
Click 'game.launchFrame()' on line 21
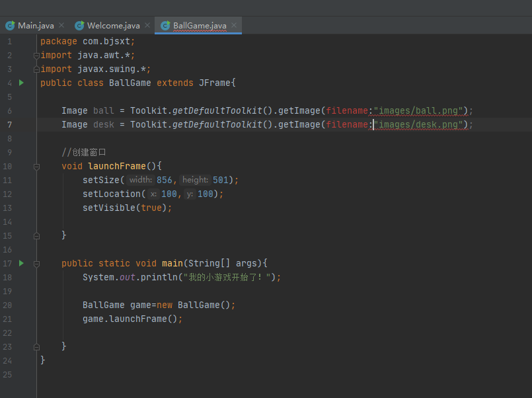pyautogui.click(x=130, y=319)
